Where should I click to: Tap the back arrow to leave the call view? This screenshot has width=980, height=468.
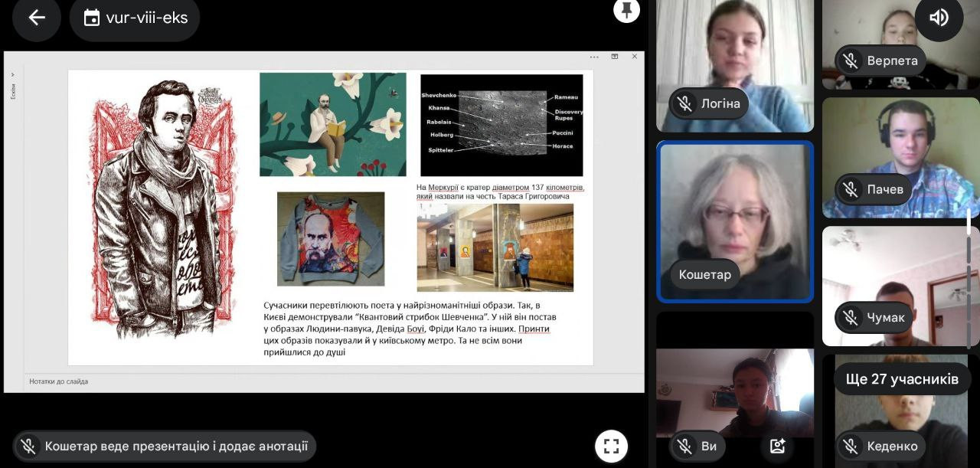click(36, 18)
